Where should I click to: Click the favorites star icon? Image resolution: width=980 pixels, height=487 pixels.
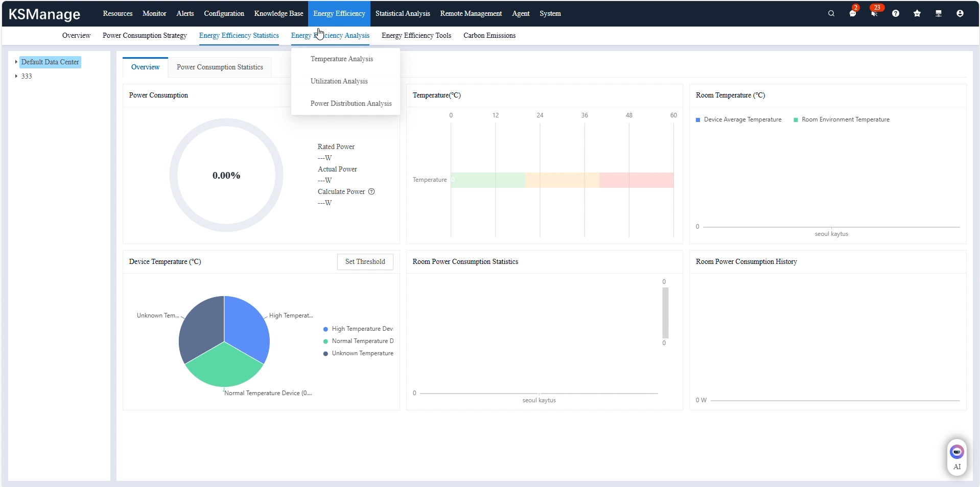pyautogui.click(x=917, y=14)
